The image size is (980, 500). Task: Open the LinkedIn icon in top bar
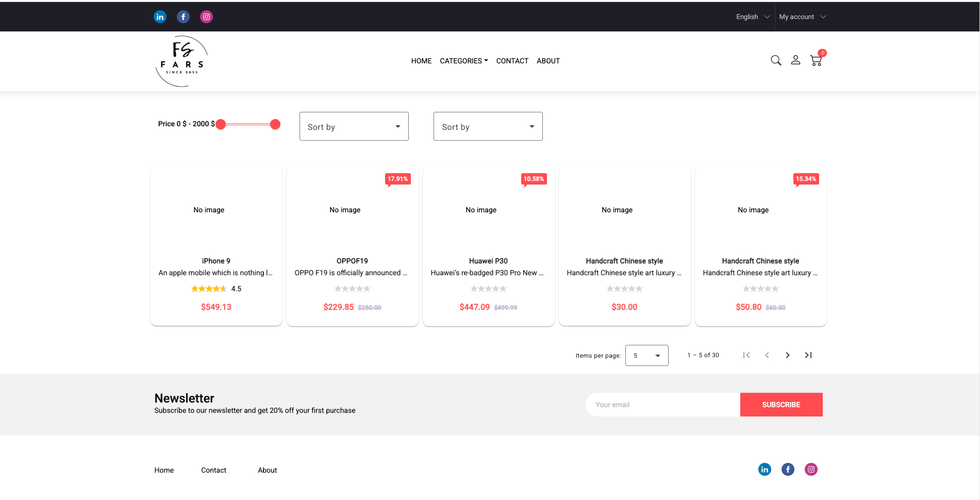(x=160, y=17)
